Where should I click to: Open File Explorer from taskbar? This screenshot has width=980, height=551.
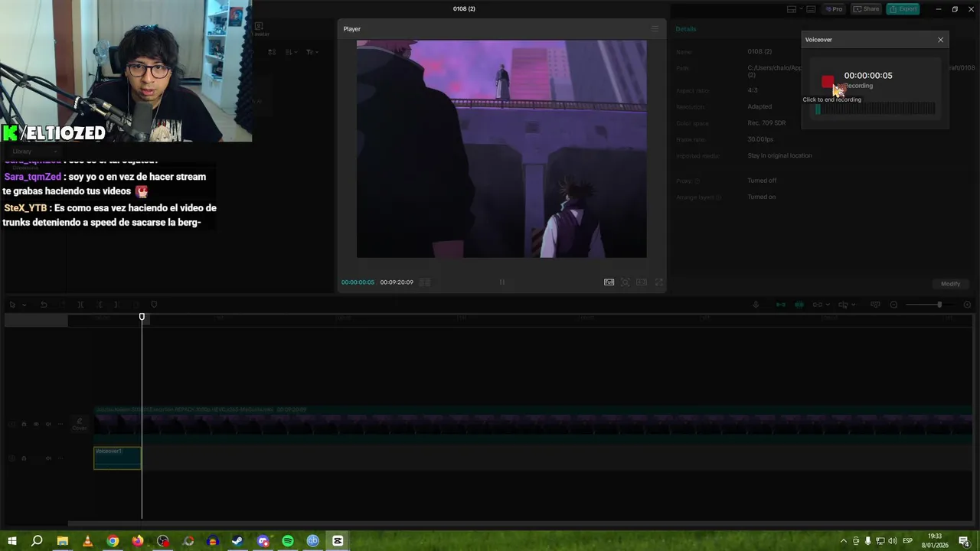click(x=62, y=541)
